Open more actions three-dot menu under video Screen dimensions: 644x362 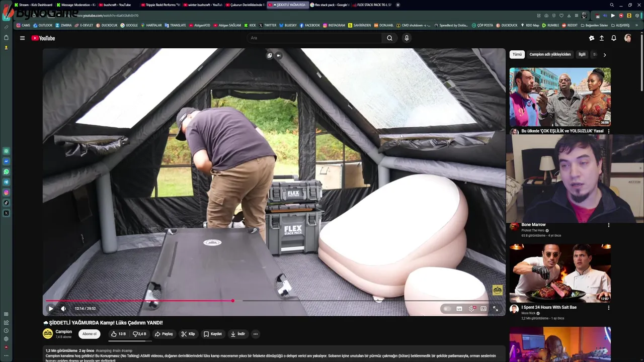click(x=256, y=334)
